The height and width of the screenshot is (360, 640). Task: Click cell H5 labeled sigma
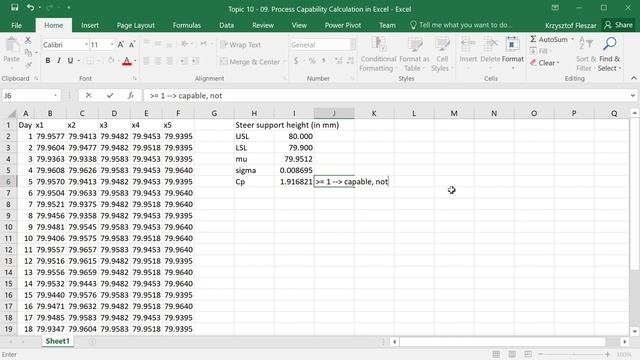pos(254,170)
